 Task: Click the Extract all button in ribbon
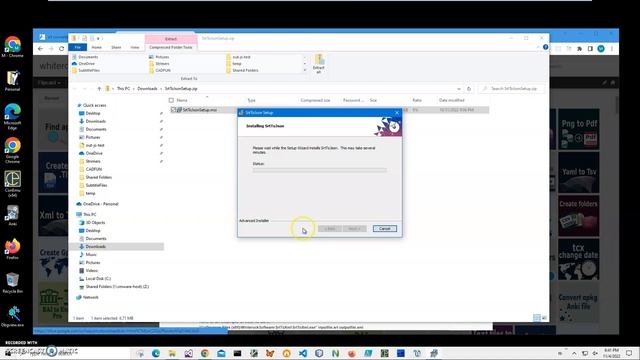pos(319,64)
